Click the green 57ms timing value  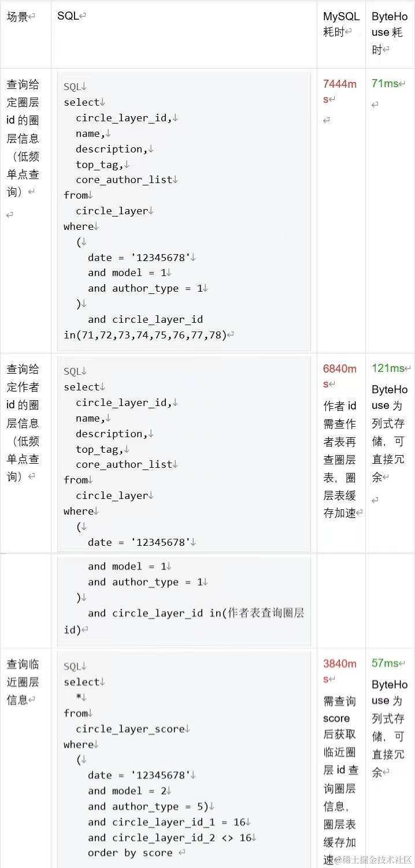tap(386, 663)
